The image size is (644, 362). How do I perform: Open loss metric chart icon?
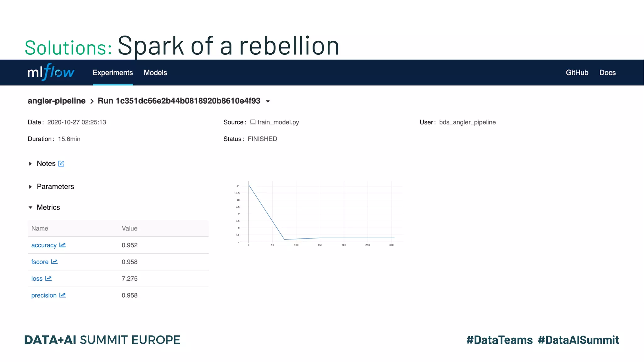48,278
